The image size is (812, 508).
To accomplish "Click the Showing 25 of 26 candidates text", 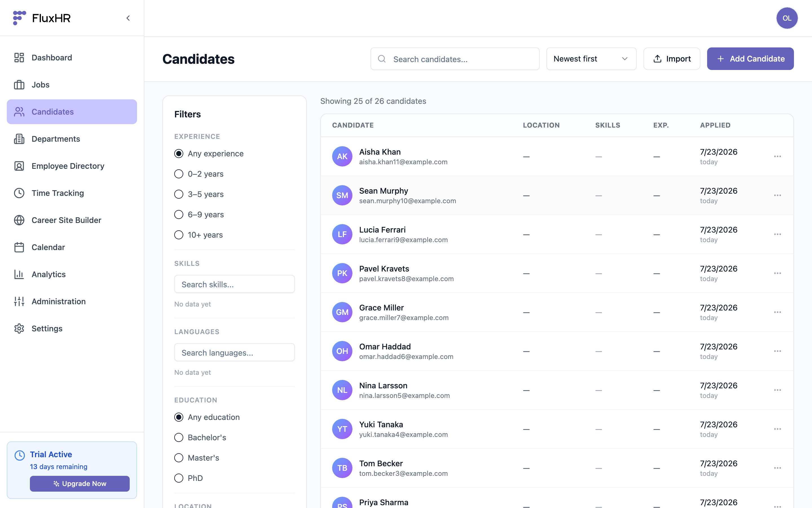I will pyautogui.click(x=373, y=101).
